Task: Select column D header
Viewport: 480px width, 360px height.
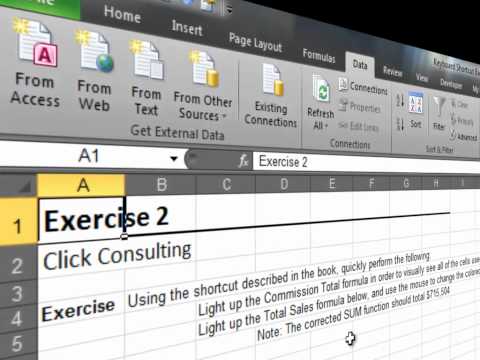Action: 284,183
